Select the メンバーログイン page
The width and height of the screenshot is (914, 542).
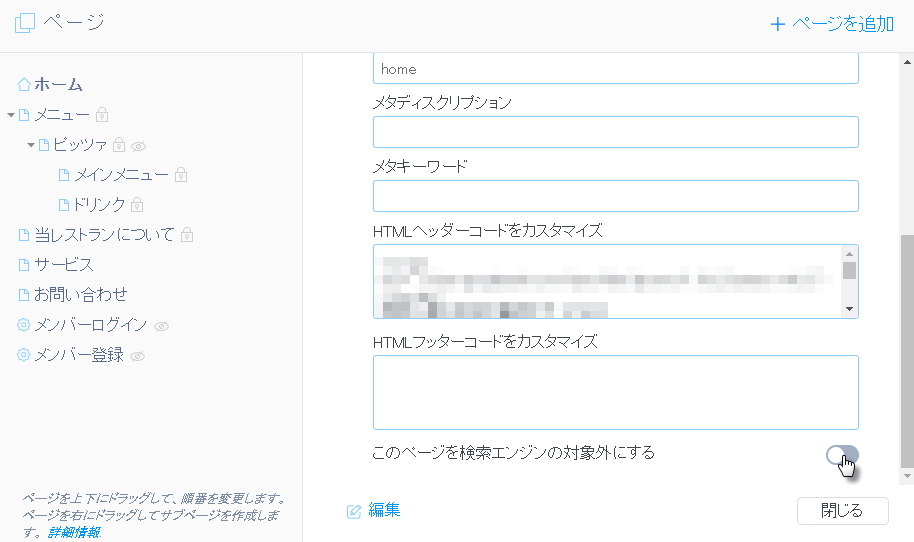click(x=90, y=325)
